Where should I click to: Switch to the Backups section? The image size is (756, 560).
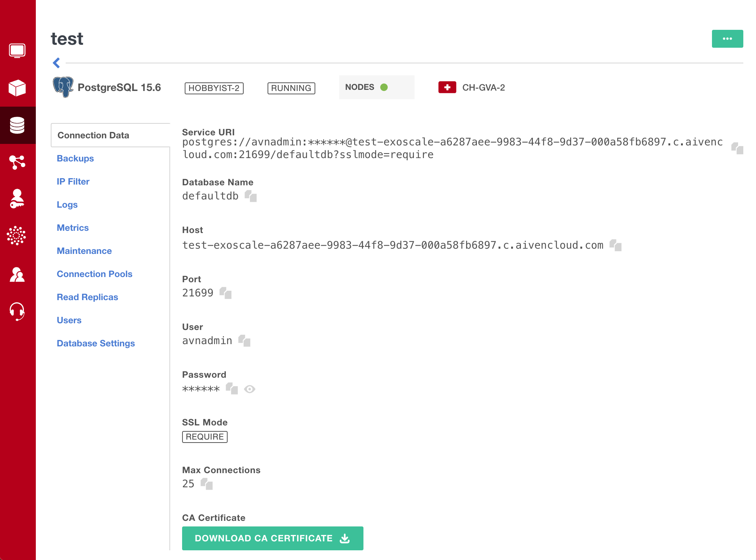point(75,158)
